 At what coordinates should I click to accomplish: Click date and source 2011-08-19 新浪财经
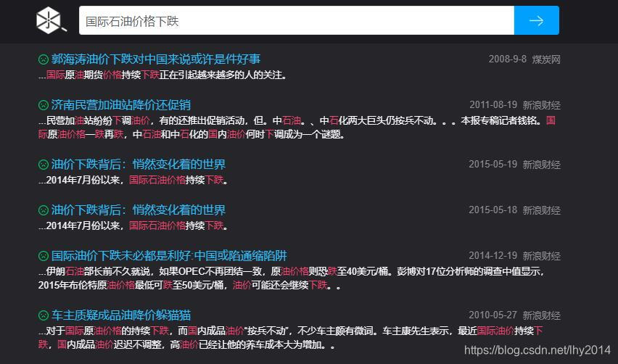[x=515, y=105]
